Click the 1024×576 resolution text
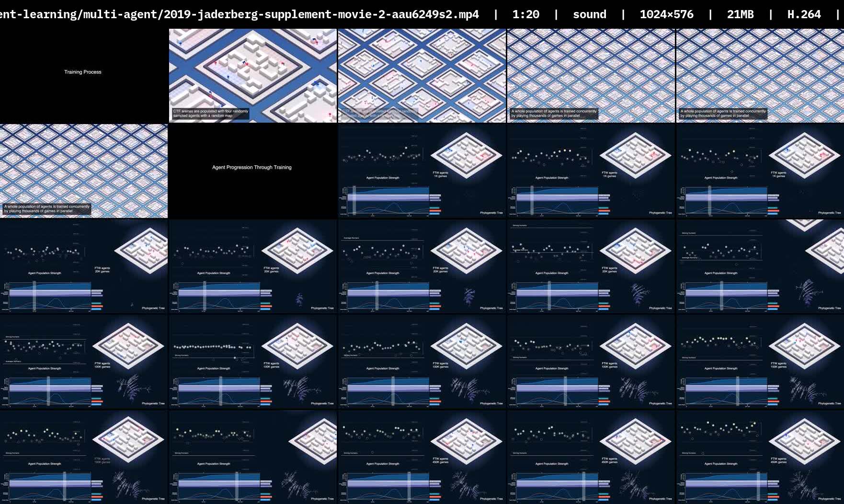844x504 pixels. point(666,14)
